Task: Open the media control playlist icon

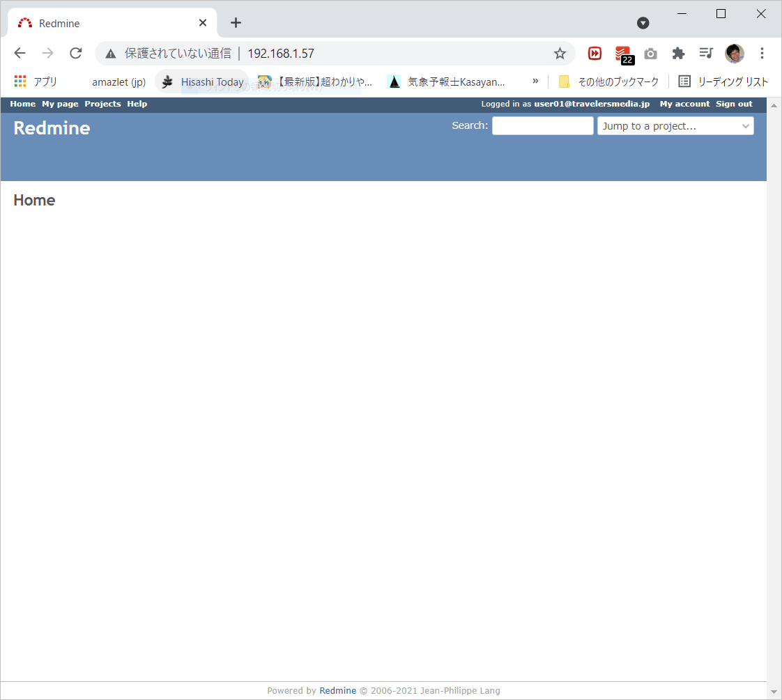Action: pos(706,54)
